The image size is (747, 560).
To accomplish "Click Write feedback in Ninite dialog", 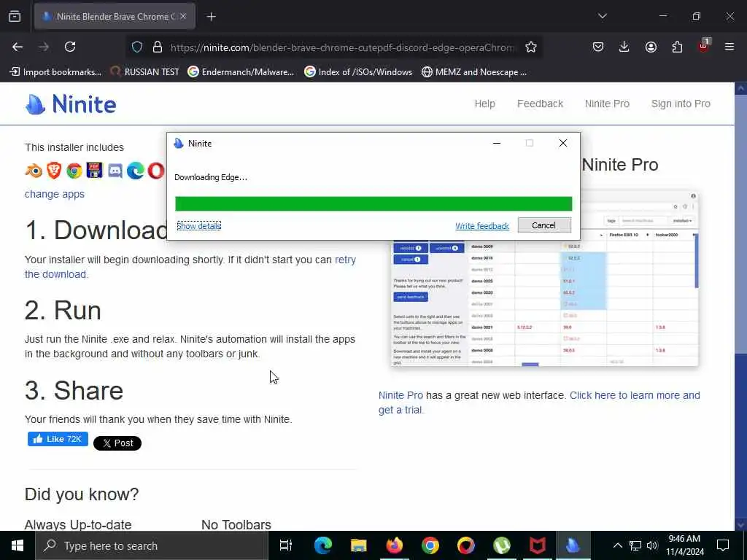I will coord(482,226).
